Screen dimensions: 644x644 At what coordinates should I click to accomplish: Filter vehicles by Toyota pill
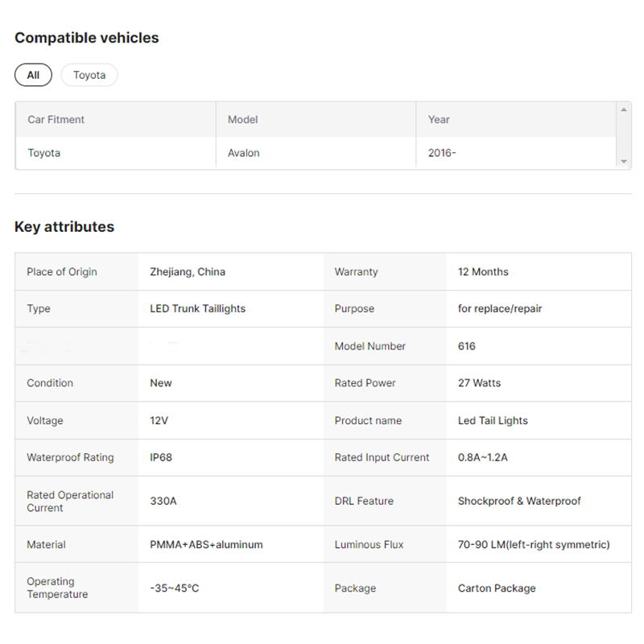coord(89,75)
